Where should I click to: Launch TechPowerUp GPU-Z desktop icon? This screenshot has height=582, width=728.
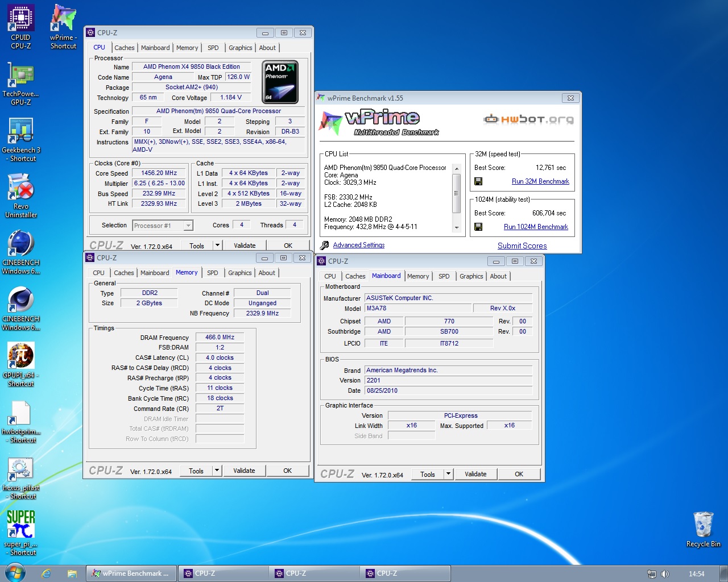[x=21, y=83]
